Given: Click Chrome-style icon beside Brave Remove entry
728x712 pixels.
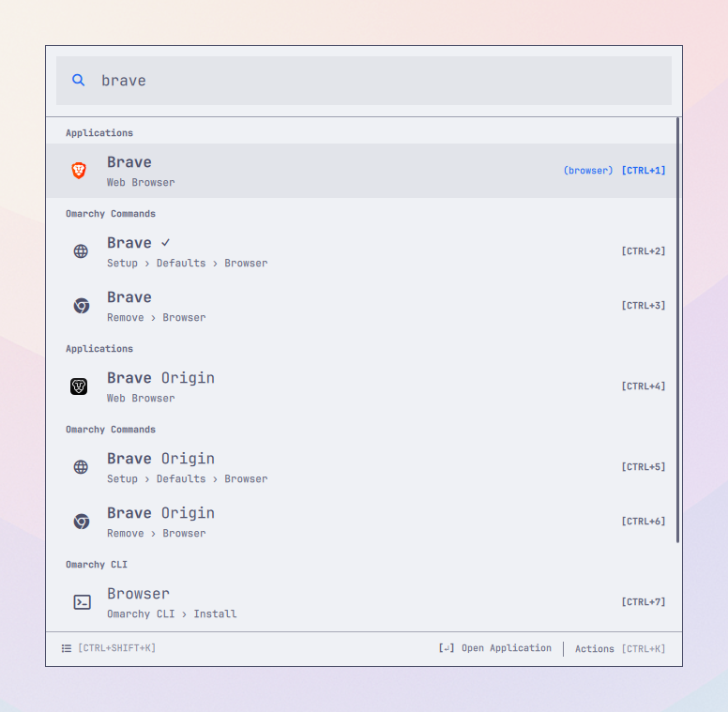Looking at the screenshot, I should coord(82,306).
